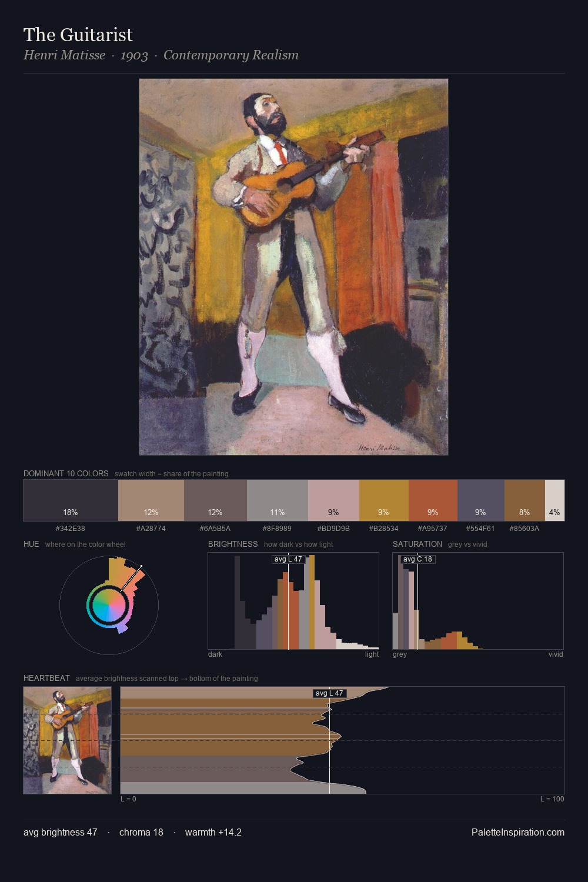
Task: Click the avg L 47 label in heartbeat chart
Action: point(329,693)
